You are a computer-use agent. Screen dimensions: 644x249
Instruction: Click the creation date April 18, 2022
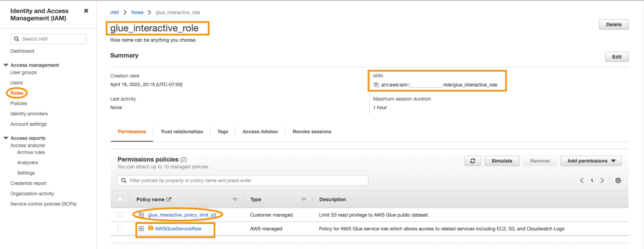[x=146, y=84]
